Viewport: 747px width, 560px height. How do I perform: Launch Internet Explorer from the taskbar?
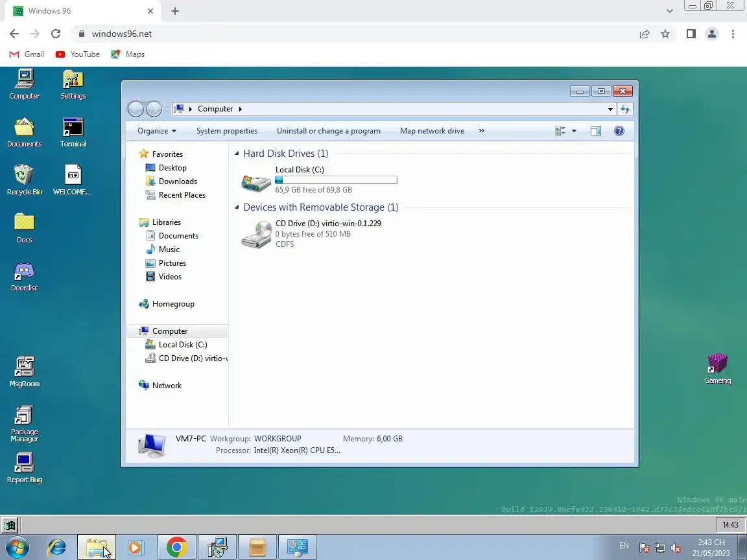pyautogui.click(x=56, y=548)
